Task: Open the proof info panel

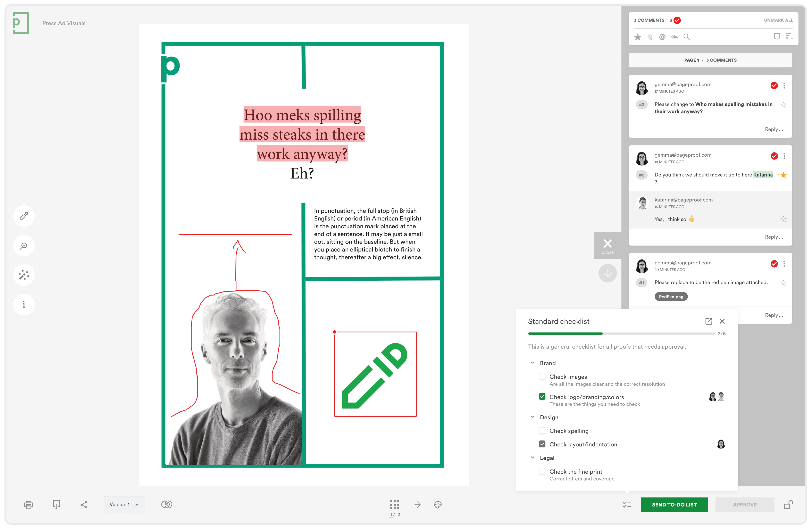Action: 24,304
